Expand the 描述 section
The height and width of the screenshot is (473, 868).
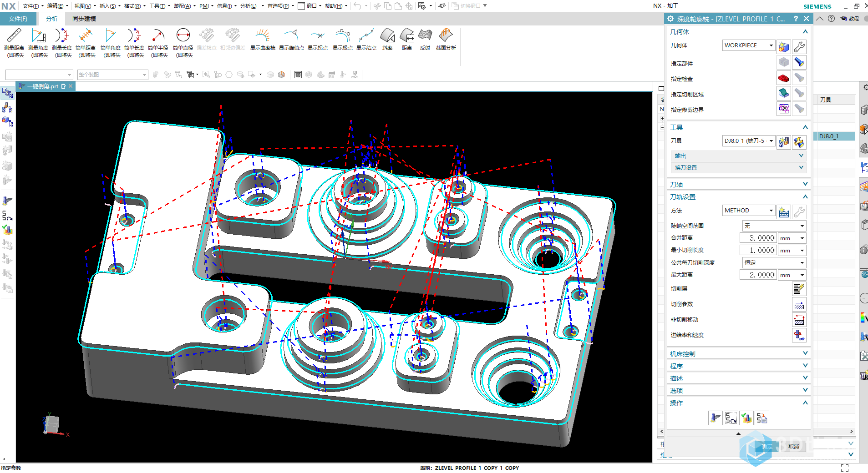click(738, 378)
